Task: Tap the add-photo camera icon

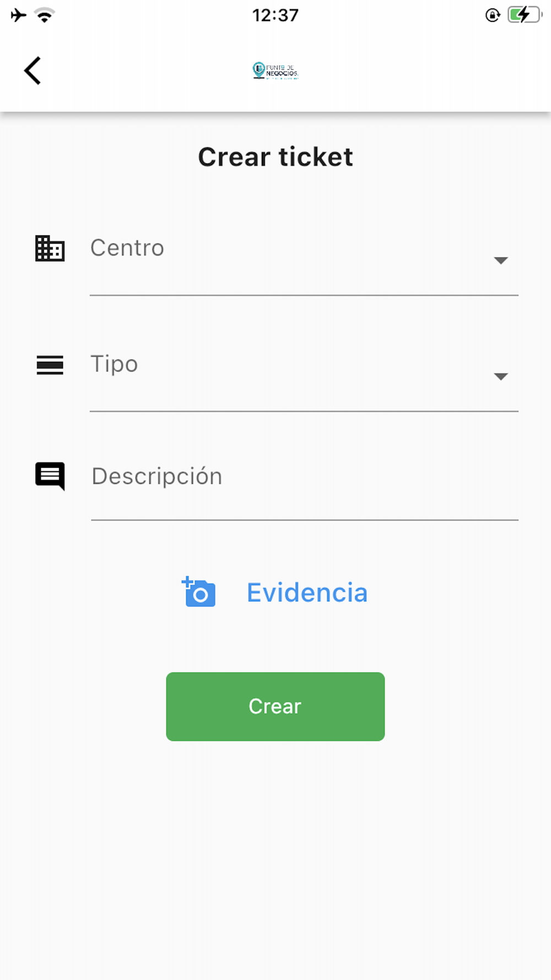Action: tap(198, 592)
